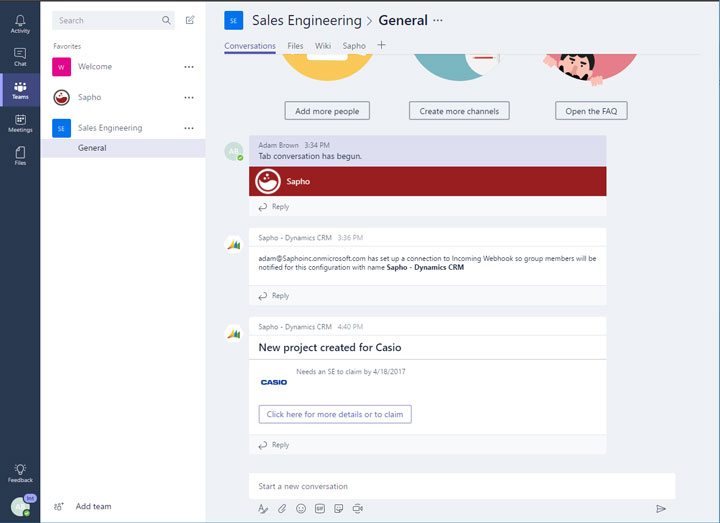Screen dimensions: 720x523
Task: Open the Sapho tab
Action: [354, 46]
